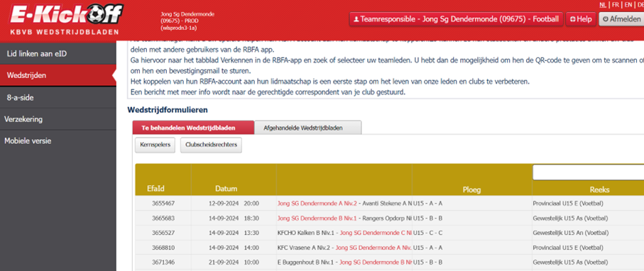
Task: Switch language to NL
Action: [x=603, y=5]
